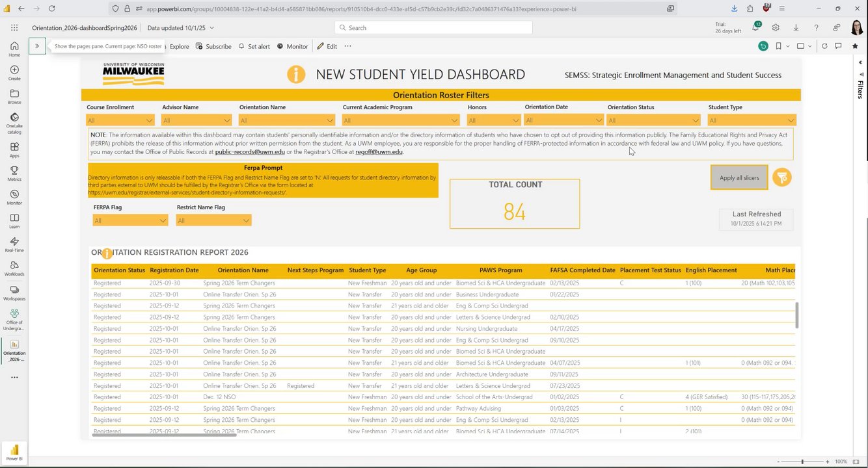Open Honors slicer dropdown
This screenshot has height=468, width=868.
click(494, 120)
